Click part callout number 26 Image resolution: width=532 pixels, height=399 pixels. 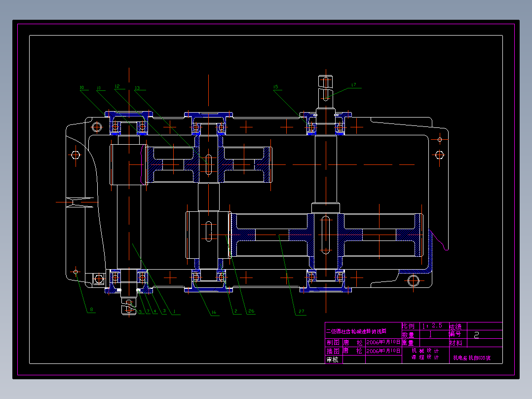coord(251,311)
